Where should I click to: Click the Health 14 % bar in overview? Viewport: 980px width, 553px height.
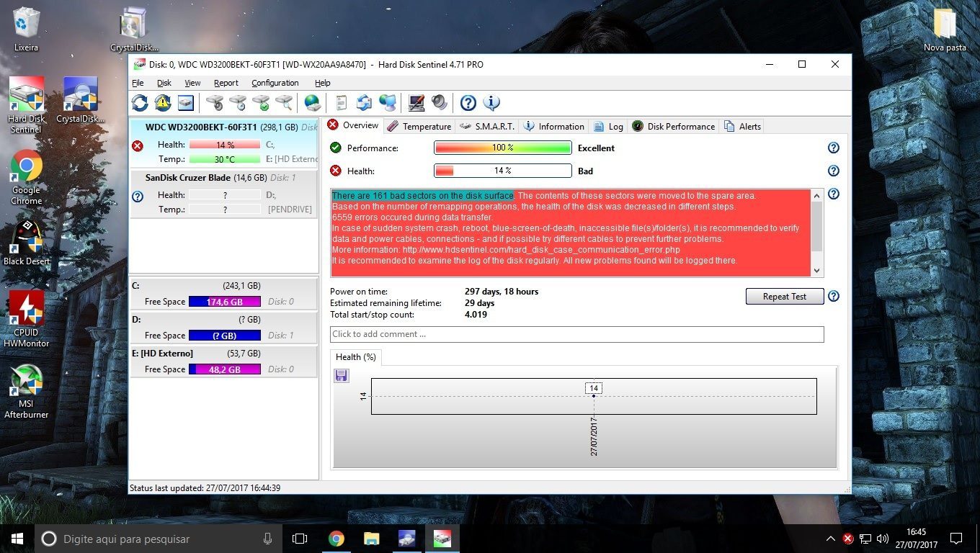503,171
